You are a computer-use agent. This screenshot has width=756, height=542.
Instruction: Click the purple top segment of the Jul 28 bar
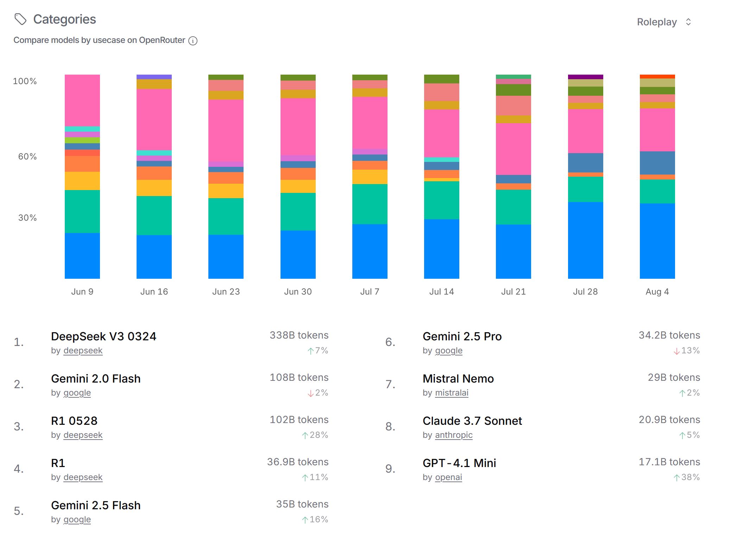(586, 77)
